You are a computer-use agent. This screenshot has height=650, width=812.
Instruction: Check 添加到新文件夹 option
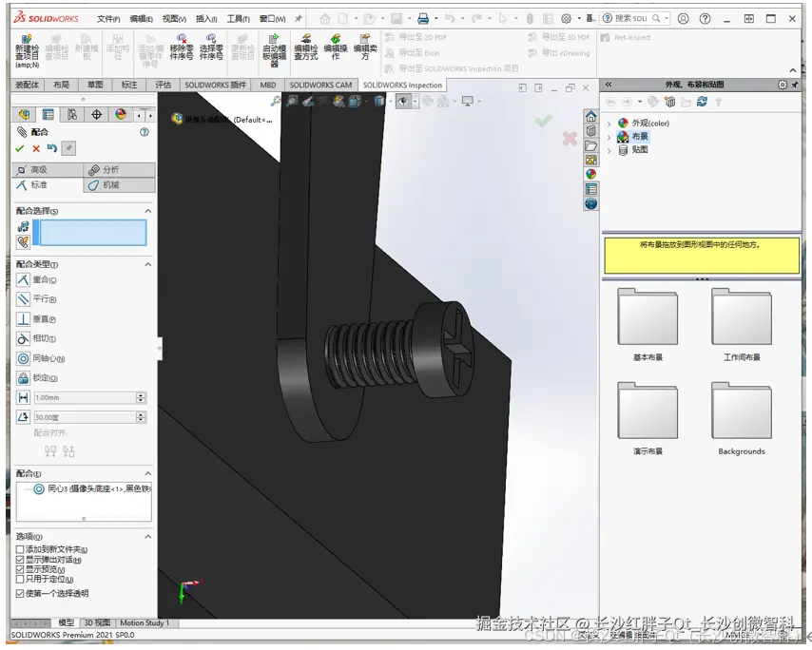tap(20, 549)
